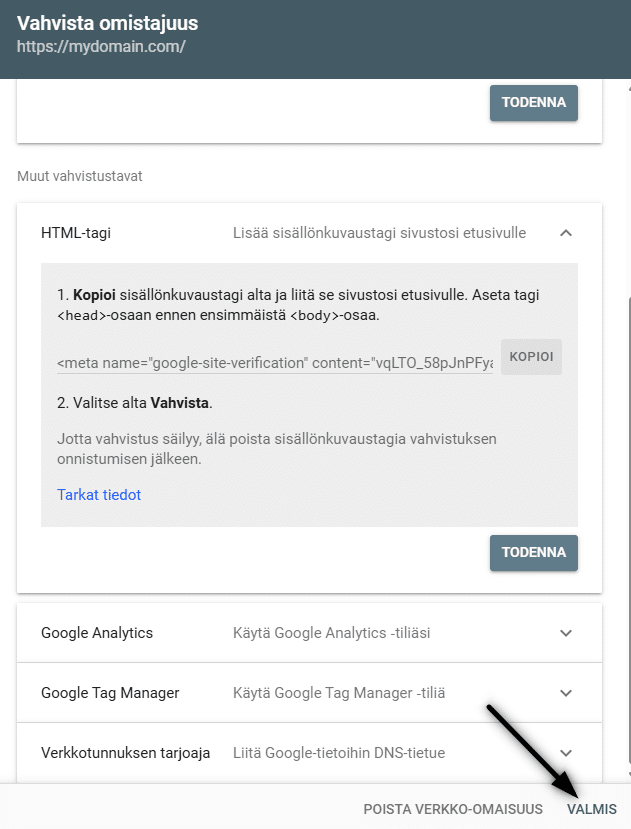This screenshot has width=631, height=829.
Task: Open the Tarkat tiedot link
Action: pos(99,494)
